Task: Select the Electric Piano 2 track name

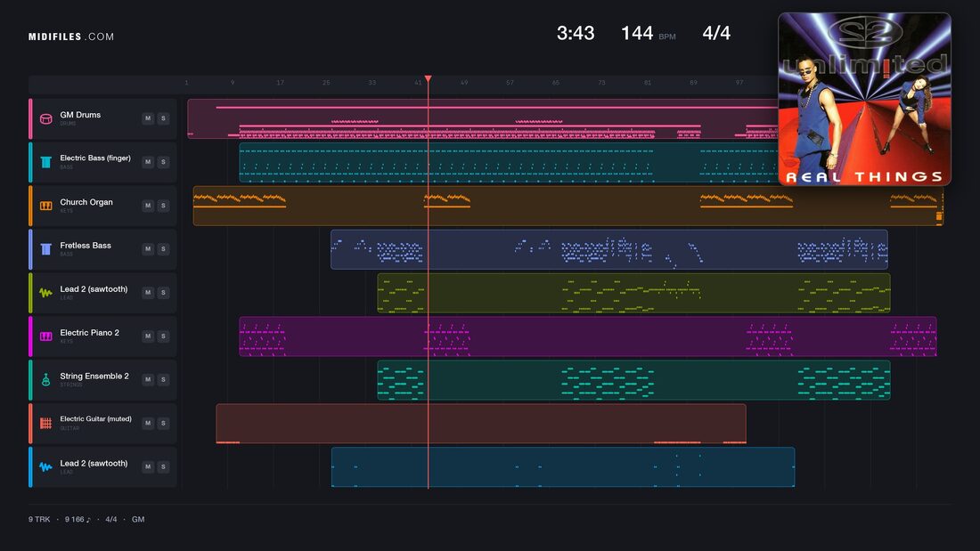Action: point(89,332)
